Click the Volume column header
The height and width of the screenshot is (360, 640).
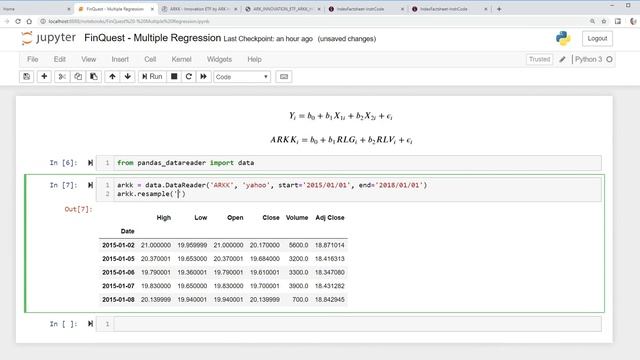pyautogui.click(x=297, y=218)
